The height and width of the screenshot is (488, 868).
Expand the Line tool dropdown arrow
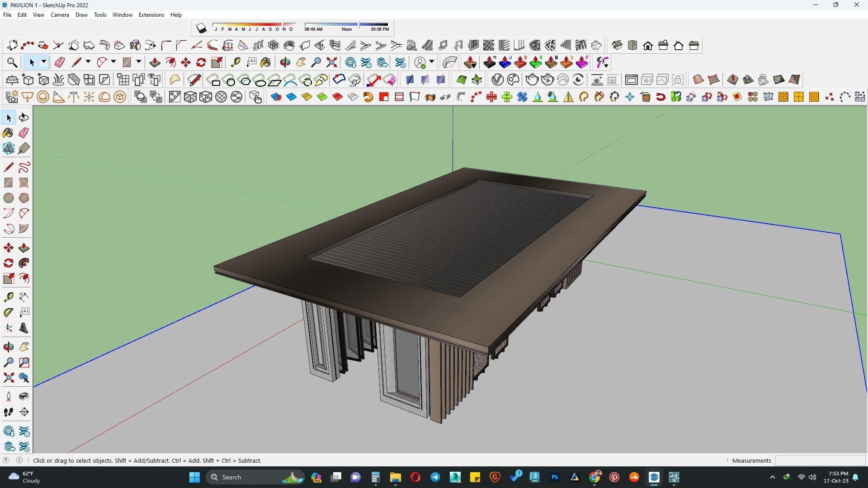88,62
